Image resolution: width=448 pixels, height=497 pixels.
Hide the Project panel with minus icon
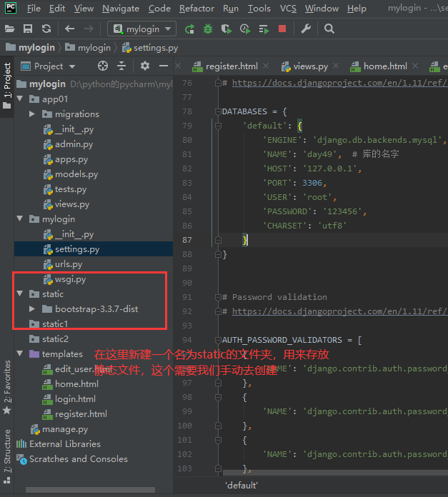(x=164, y=66)
